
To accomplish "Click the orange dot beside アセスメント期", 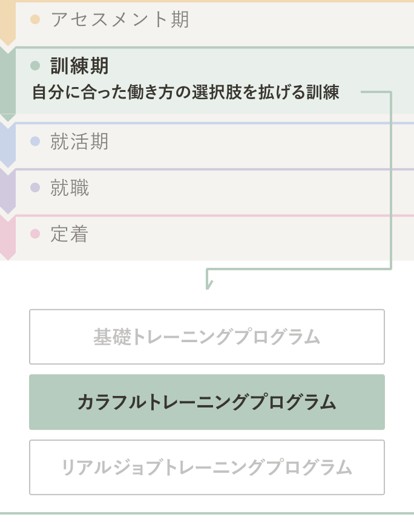I will [x=35, y=19].
